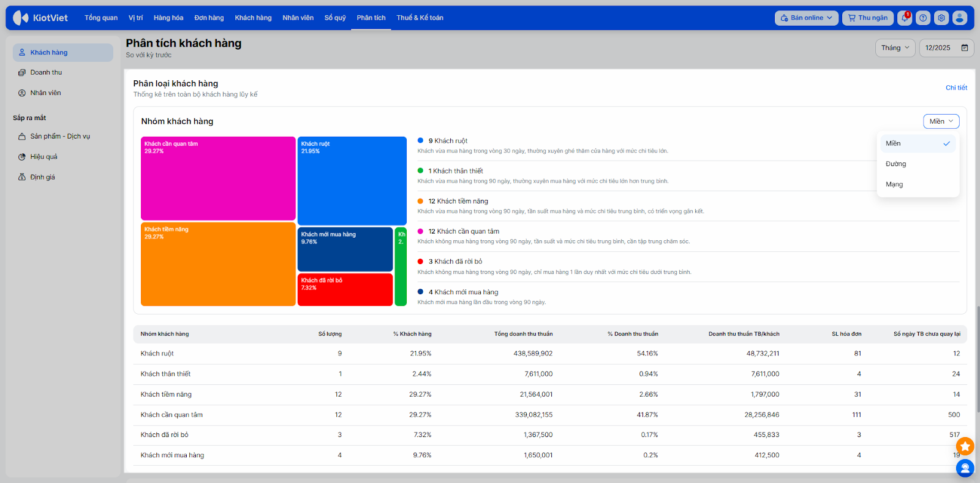
Task: Expand the Tháng period dropdown
Action: pyautogui.click(x=895, y=48)
